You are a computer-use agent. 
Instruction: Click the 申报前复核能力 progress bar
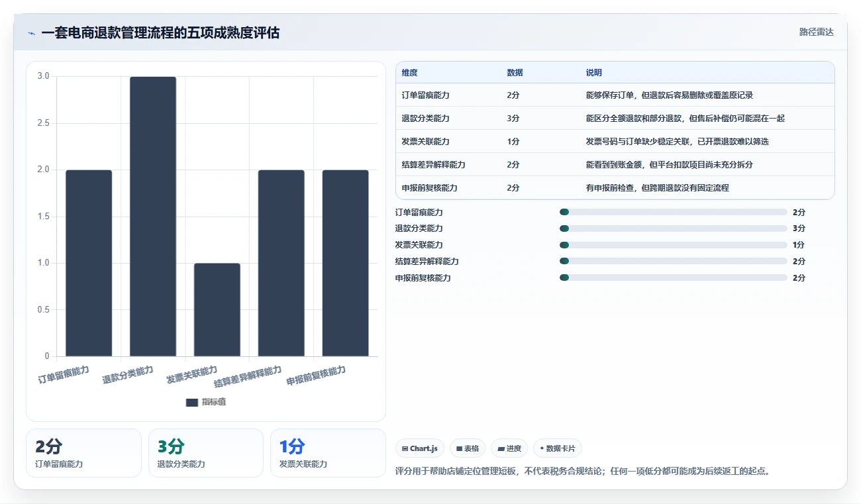tap(673, 277)
